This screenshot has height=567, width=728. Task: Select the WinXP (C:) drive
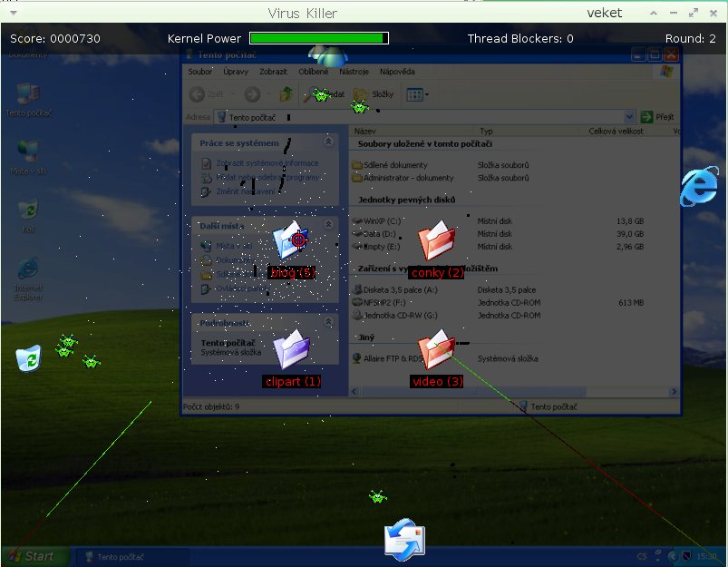pyautogui.click(x=376, y=221)
